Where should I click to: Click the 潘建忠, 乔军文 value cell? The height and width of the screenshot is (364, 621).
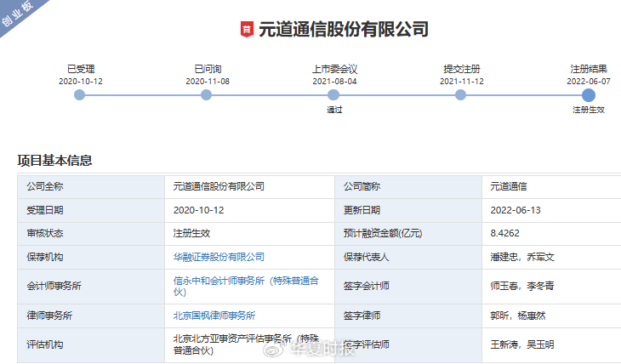552,258
